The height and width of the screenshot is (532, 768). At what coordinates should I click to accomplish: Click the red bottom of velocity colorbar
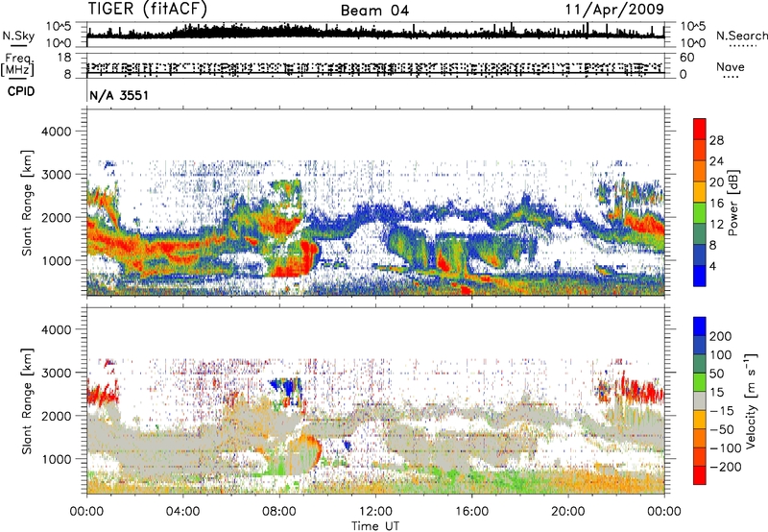pos(700,475)
